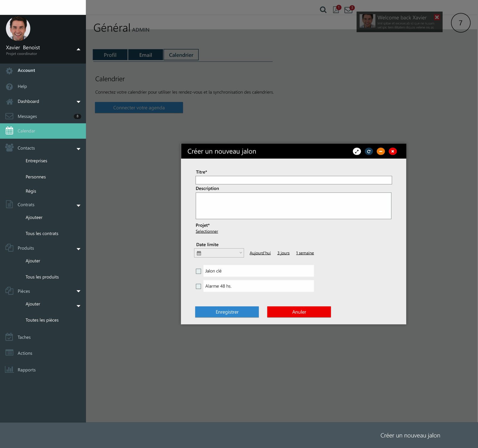Switch to the Email tab
The width and height of the screenshot is (478, 448).
pyautogui.click(x=145, y=55)
